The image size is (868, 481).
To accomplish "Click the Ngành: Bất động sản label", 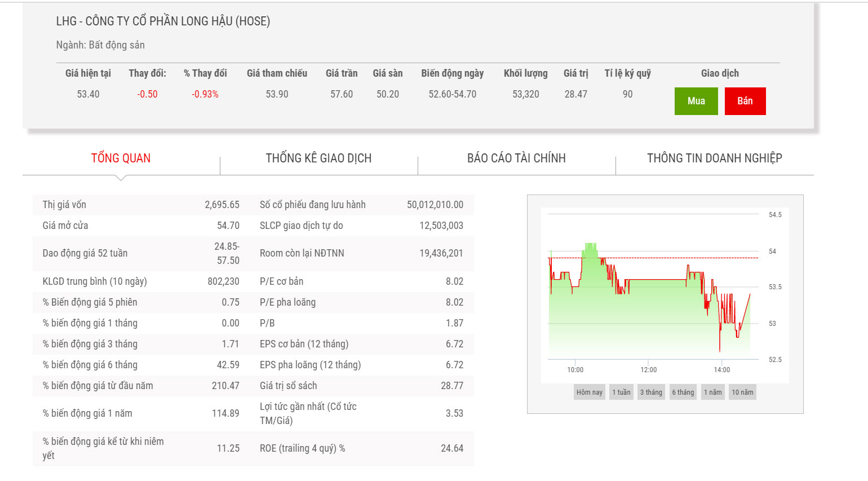I will tap(100, 45).
